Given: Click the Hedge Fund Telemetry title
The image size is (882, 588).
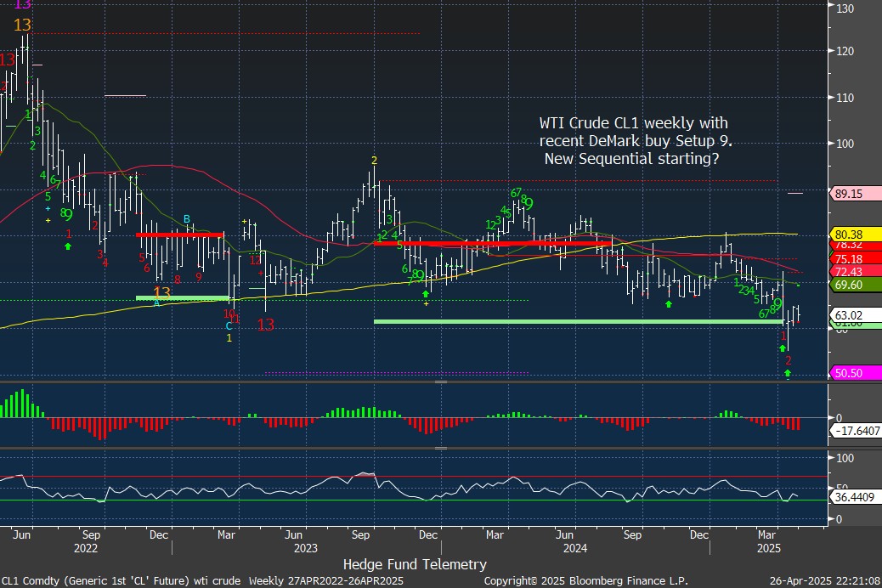Looking at the screenshot, I should (415, 564).
